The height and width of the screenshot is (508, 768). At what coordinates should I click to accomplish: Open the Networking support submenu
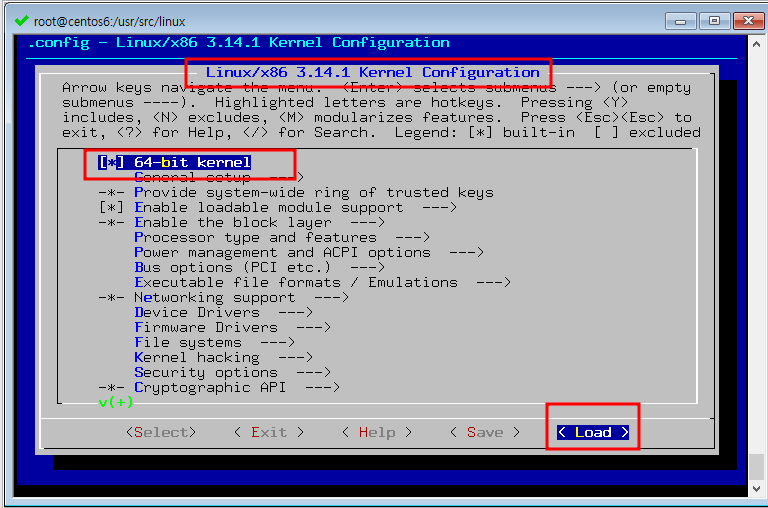241,297
